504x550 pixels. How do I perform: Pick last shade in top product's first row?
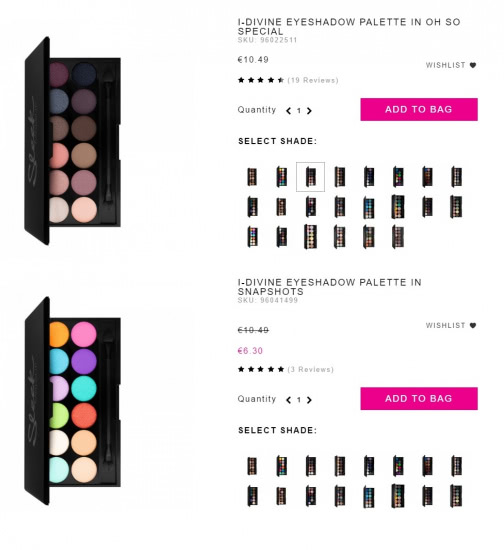tap(456, 177)
